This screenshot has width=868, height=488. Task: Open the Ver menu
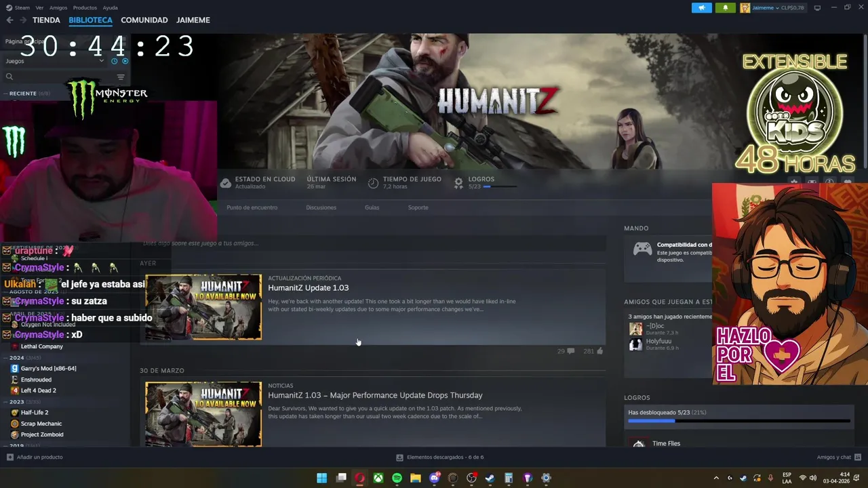click(x=39, y=7)
